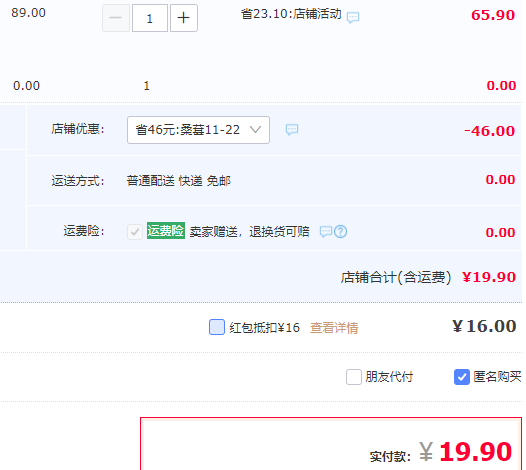The height and width of the screenshot is (470, 526).
Task: Click the 实付款 ¥19.90 total amount
Action: tap(465, 452)
